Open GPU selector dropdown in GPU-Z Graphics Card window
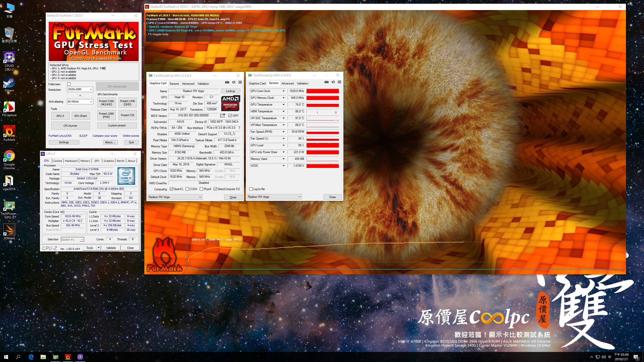644x362 pixels. 175,197
